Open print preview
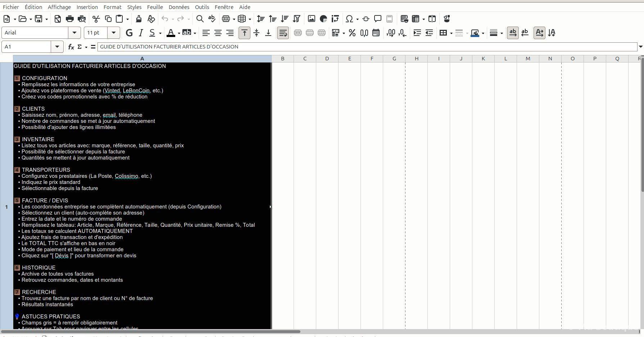The image size is (644, 337). point(82,19)
